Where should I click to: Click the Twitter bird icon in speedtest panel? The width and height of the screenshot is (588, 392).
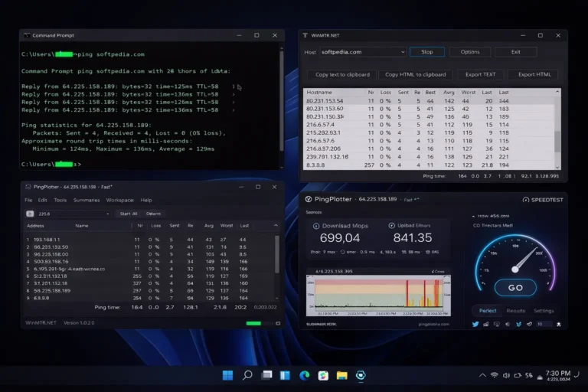pos(475,324)
